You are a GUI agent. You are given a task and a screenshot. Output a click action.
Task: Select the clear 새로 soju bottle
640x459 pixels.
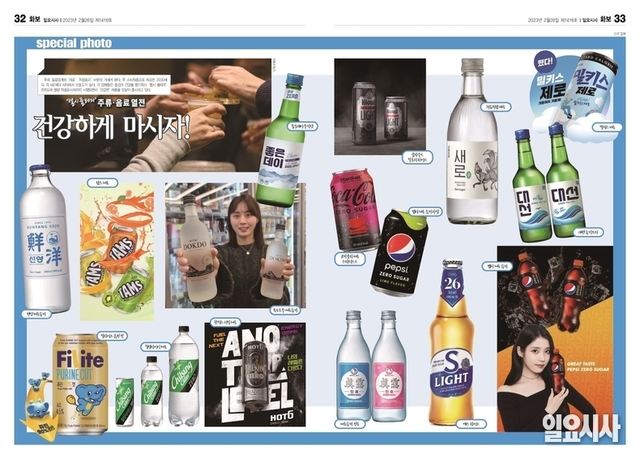[472, 141]
